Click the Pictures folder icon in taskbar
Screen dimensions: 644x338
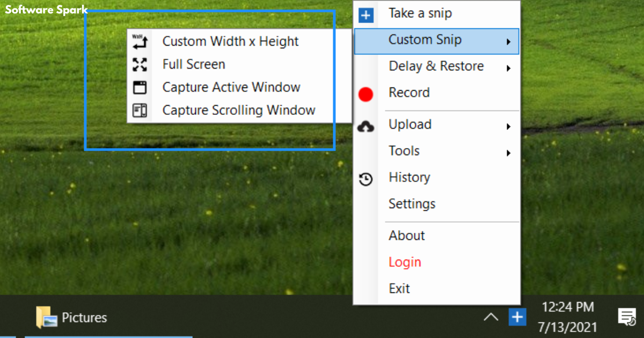[x=47, y=317]
